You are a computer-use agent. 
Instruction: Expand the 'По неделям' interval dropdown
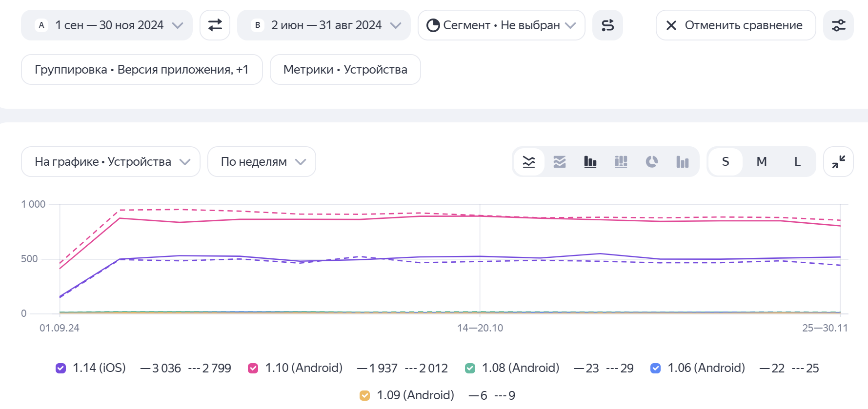[x=262, y=162]
